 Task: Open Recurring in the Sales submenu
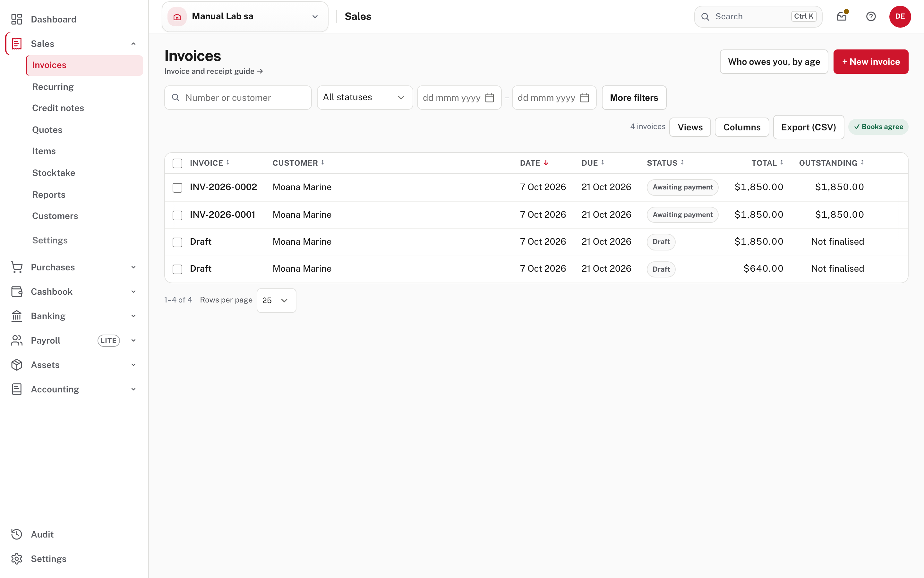click(x=53, y=87)
